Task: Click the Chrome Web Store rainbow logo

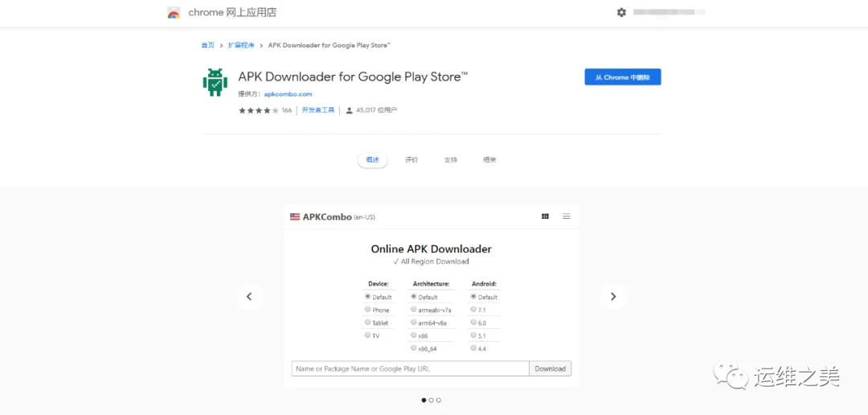Action: (x=174, y=13)
